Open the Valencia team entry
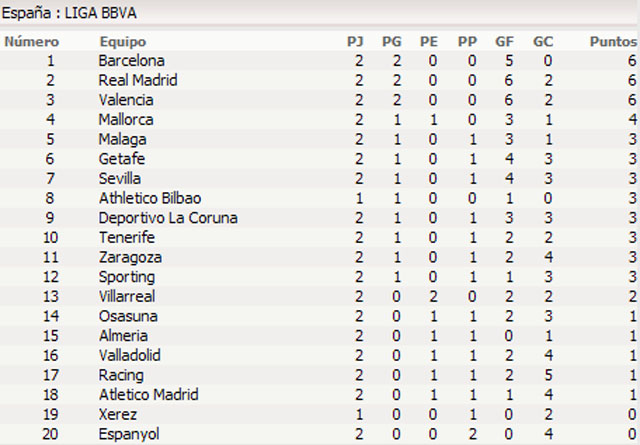 coord(126,100)
